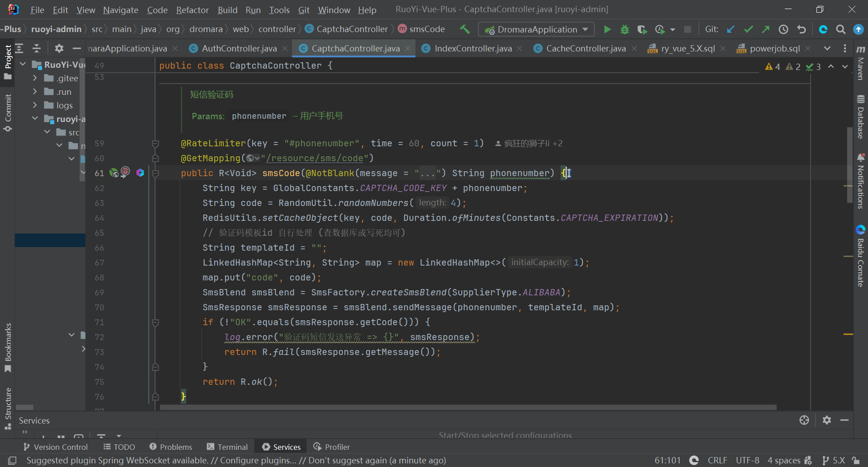The image size is (868, 467).
Task: Toggle the Version Control tool window
Action: point(56,447)
